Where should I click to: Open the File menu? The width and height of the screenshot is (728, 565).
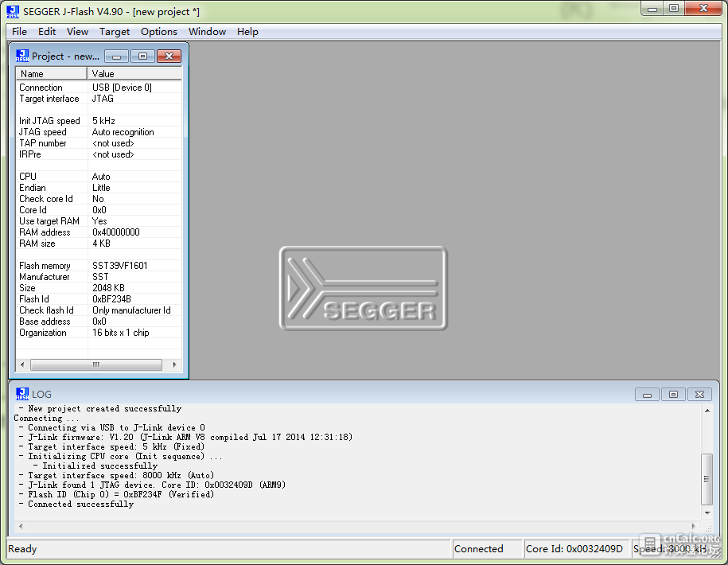click(x=19, y=32)
